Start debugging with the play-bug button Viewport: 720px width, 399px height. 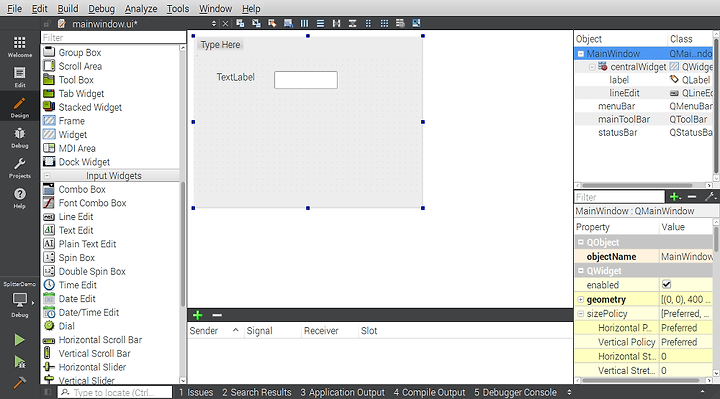(x=19, y=362)
